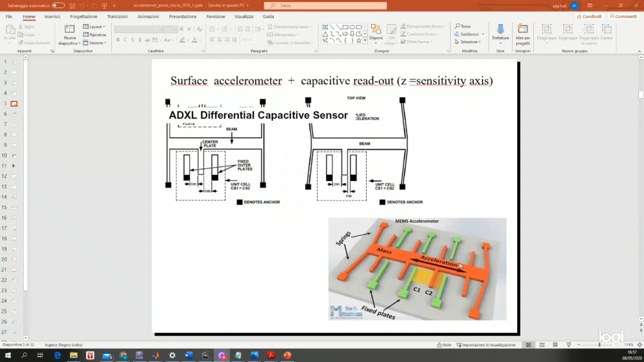Switch to slide sorter view icon
The height and width of the screenshot is (362, 644).
pyautogui.click(x=542, y=345)
